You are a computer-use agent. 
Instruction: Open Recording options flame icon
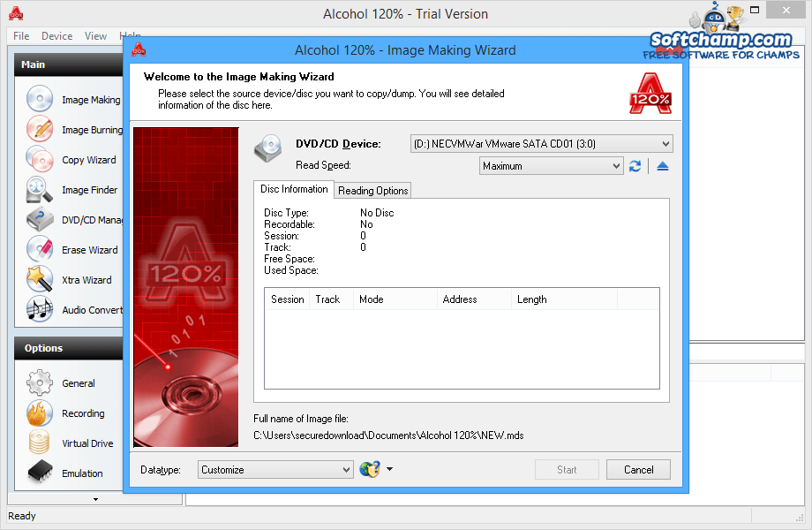click(40, 413)
